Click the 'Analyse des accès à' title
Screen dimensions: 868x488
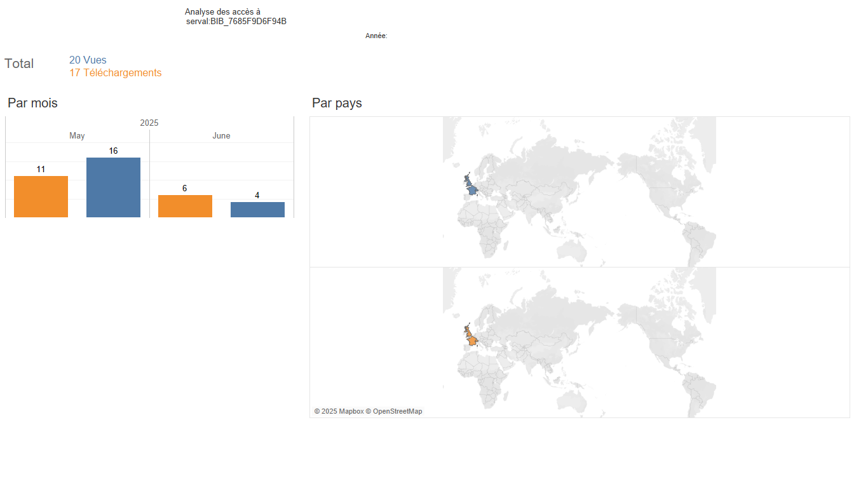[x=222, y=12]
